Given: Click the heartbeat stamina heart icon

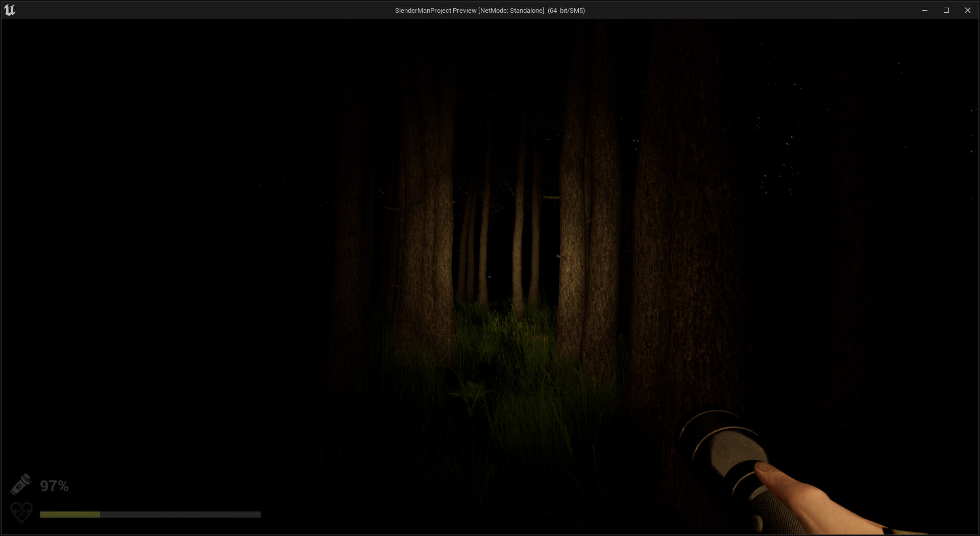Looking at the screenshot, I should (x=21, y=512).
